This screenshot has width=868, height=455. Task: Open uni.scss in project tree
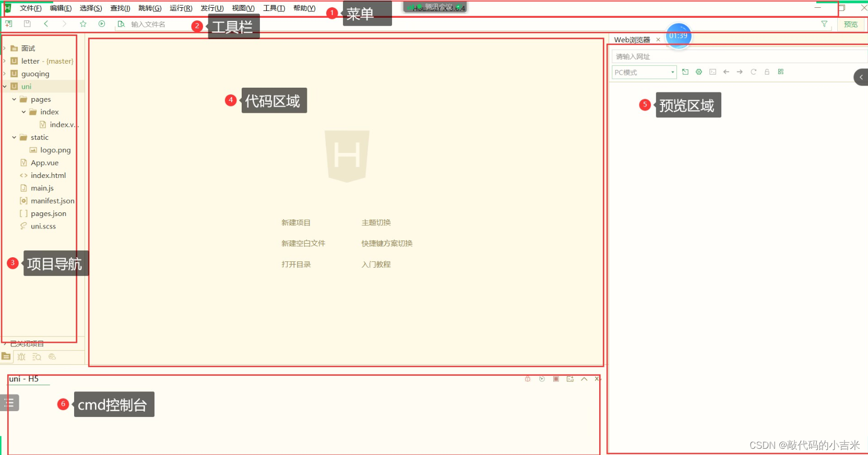click(x=43, y=226)
